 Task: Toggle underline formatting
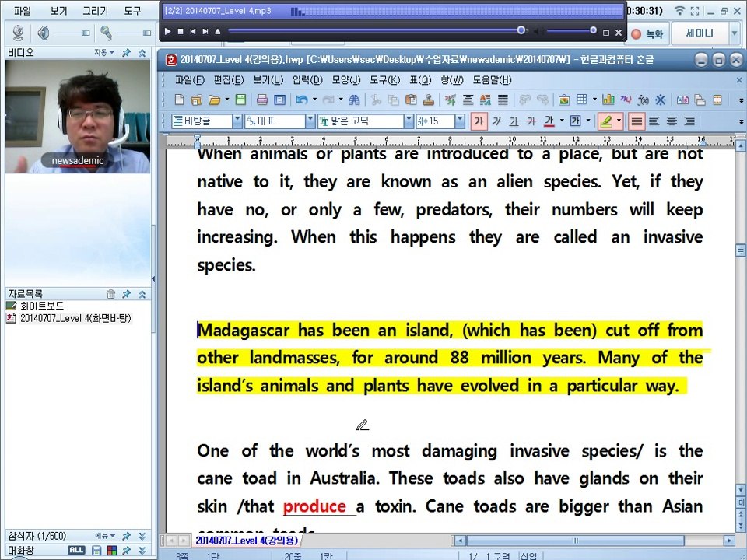pyautogui.click(x=514, y=121)
